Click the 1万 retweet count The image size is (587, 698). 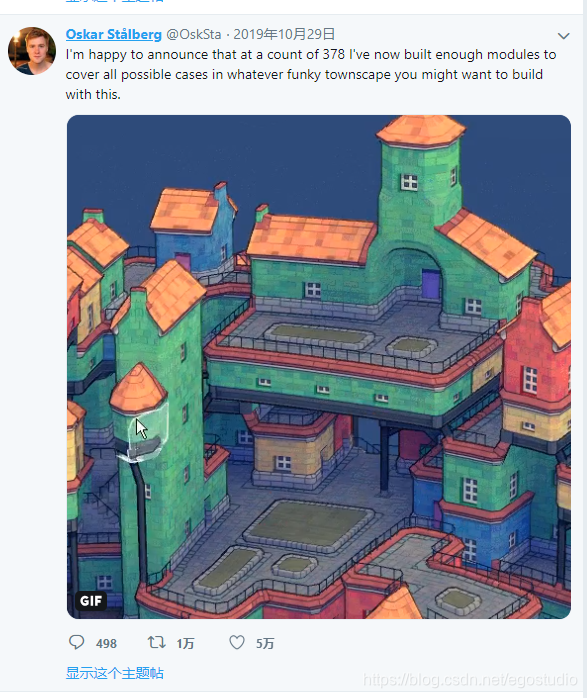pos(185,643)
